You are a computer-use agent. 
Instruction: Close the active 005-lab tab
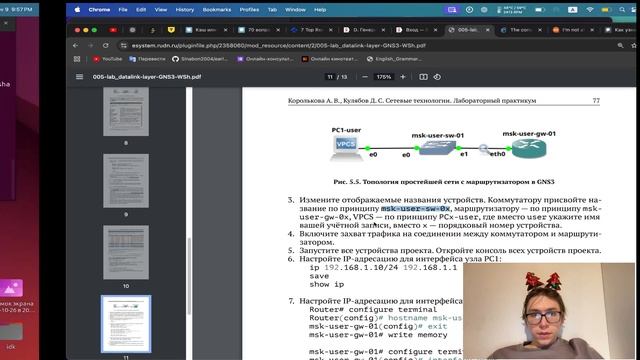coord(488,30)
